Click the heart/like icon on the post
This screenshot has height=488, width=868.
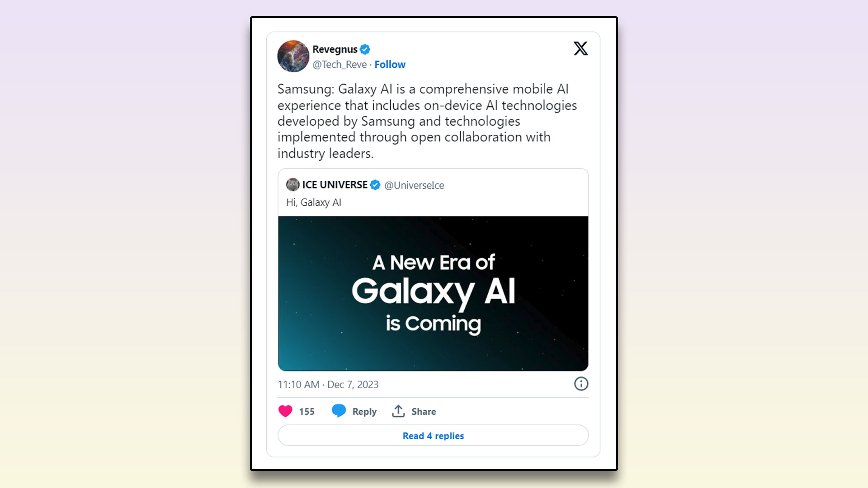(286, 411)
